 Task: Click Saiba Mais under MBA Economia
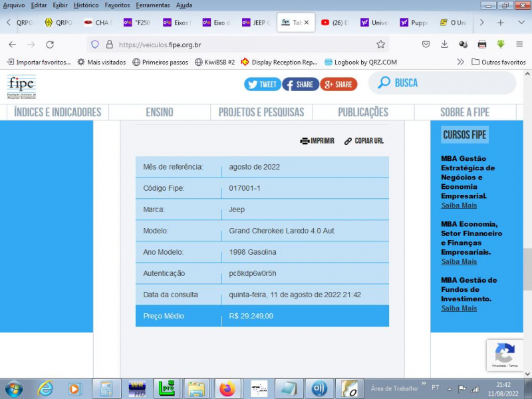(459, 261)
